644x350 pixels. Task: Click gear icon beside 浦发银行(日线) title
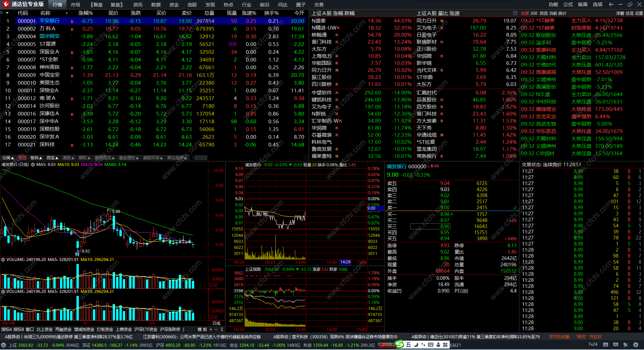33,165
